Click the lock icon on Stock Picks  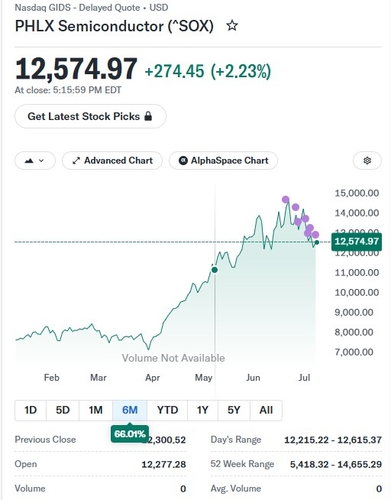[148, 116]
